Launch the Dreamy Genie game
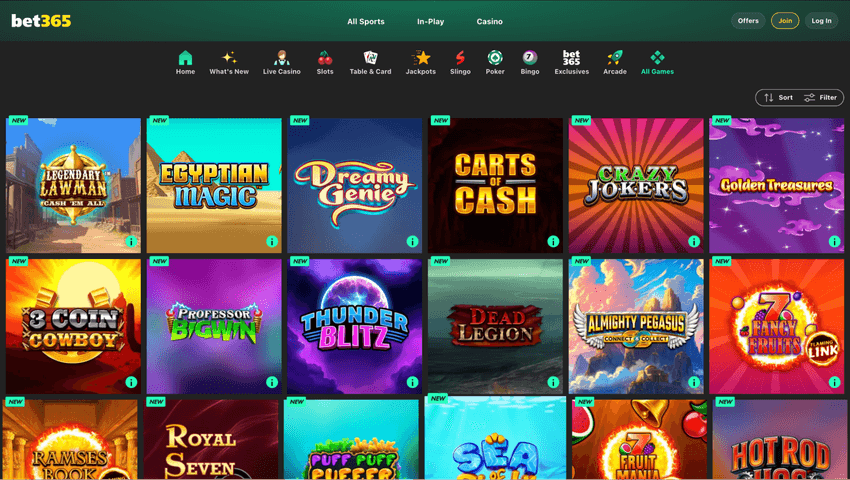 pyautogui.click(x=355, y=185)
